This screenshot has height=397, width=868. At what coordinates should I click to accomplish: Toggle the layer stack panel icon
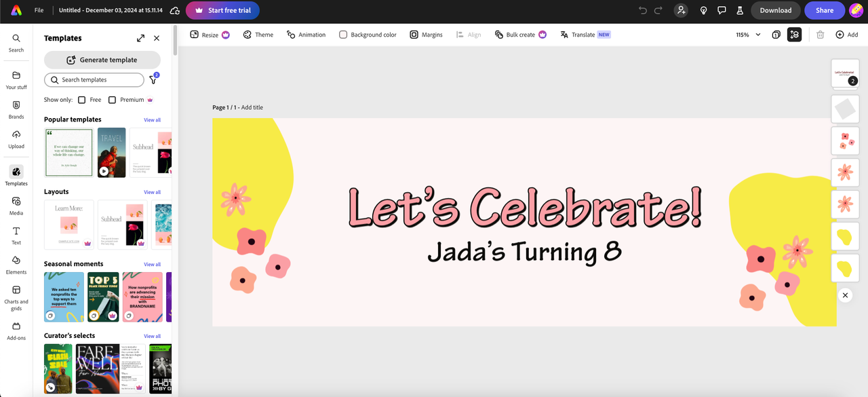coord(794,35)
